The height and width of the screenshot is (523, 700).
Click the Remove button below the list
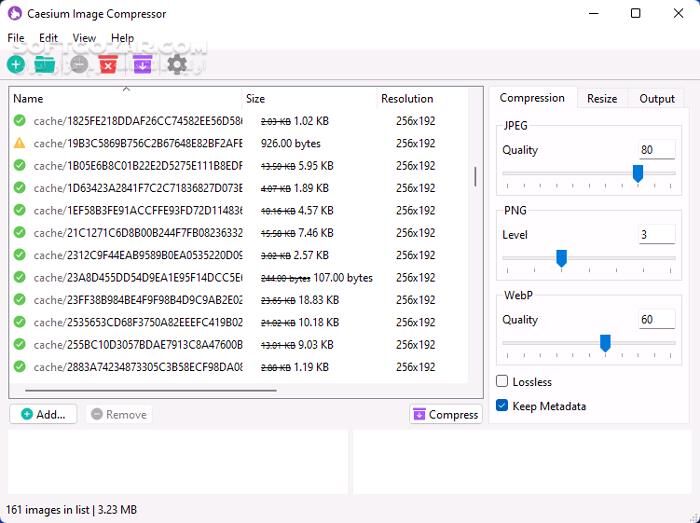pyautogui.click(x=119, y=414)
